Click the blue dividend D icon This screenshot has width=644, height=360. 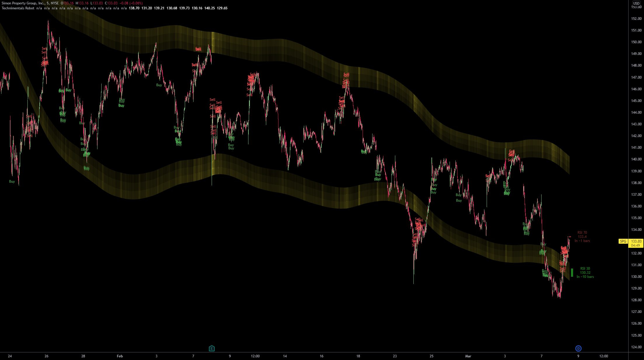pyautogui.click(x=578, y=348)
